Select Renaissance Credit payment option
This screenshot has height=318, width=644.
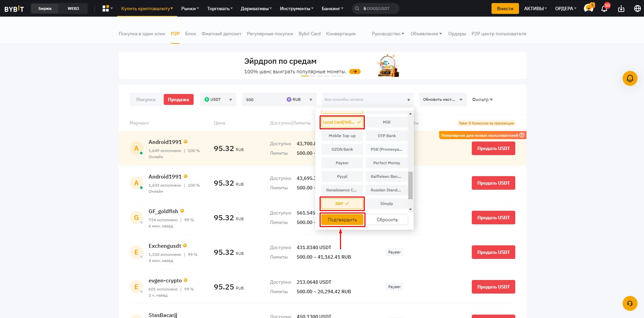342,190
